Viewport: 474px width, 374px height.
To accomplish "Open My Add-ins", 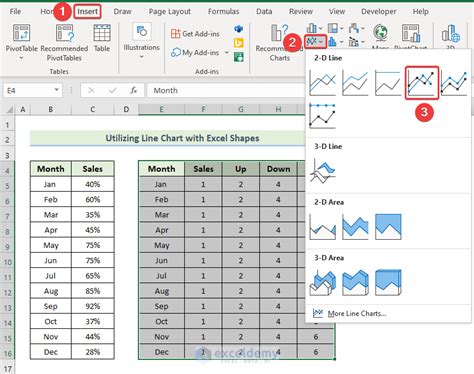I will tap(195, 53).
